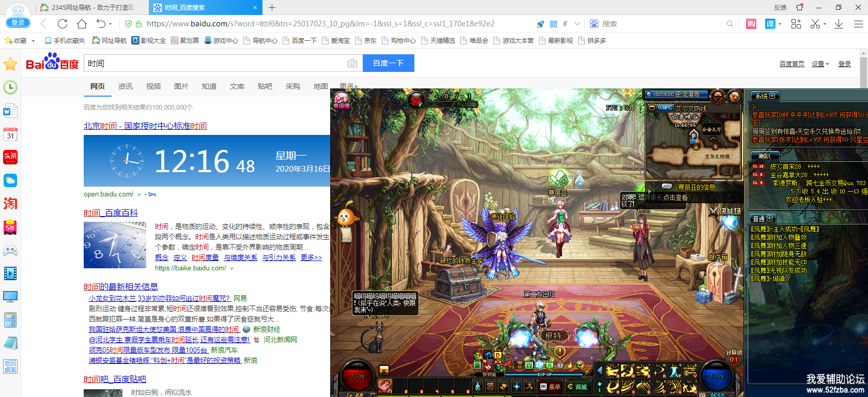Screen dimensions: 868x397
Task: Click the camera image-search icon in the Baidu box
Action: 352,63
